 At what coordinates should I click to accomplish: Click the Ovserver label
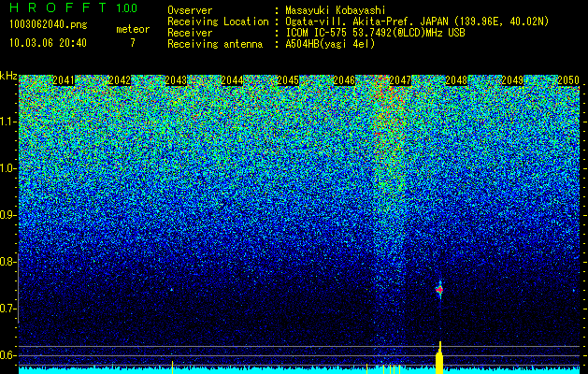tap(190, 10)
